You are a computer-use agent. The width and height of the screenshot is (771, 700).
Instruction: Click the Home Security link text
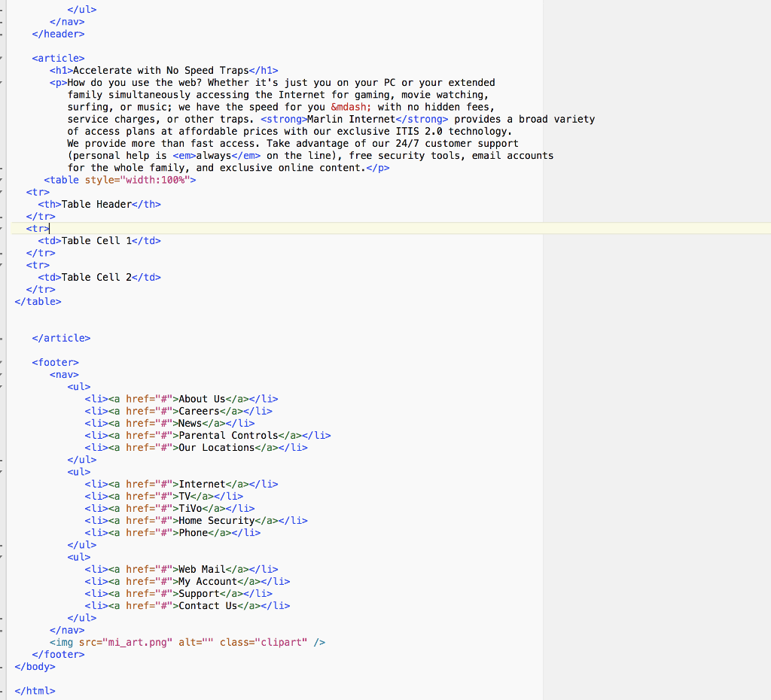pyautogui.click(x=216, y=520)
